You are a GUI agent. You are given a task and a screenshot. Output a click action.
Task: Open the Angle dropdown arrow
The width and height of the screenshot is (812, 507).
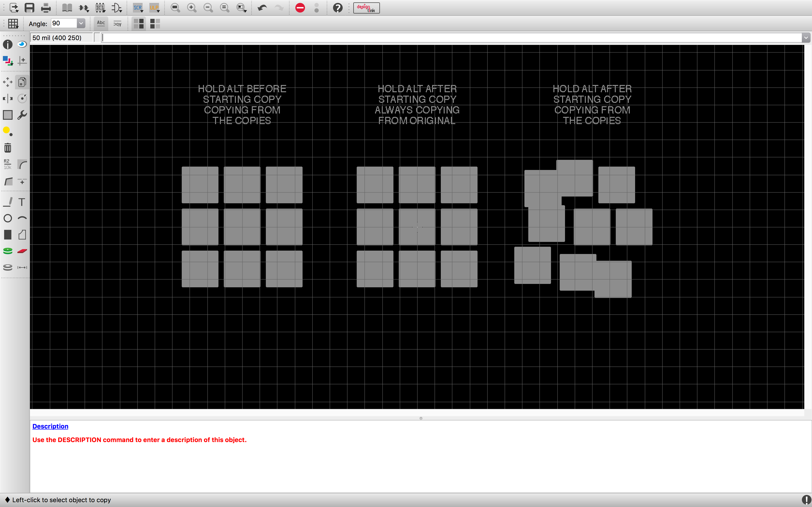81,23
